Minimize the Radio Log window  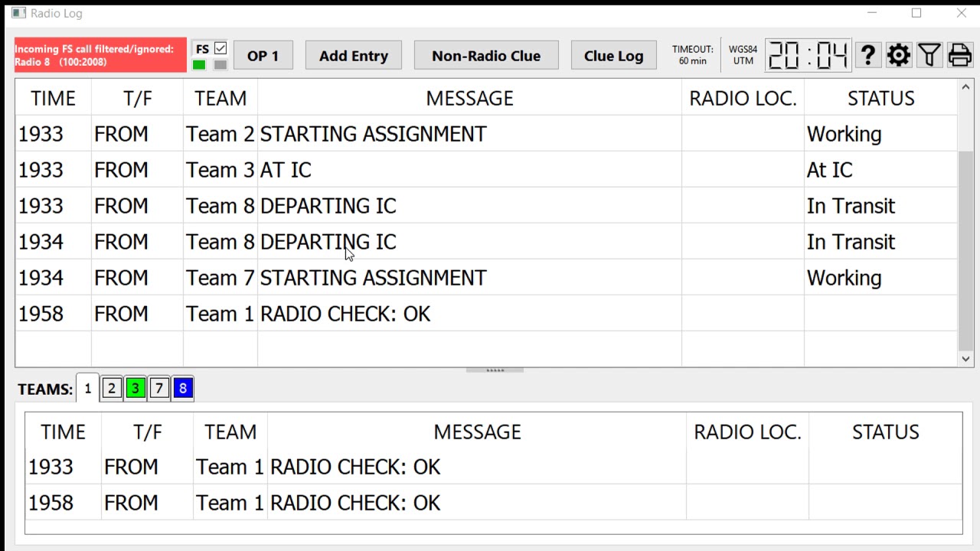[x=872, y=13]
